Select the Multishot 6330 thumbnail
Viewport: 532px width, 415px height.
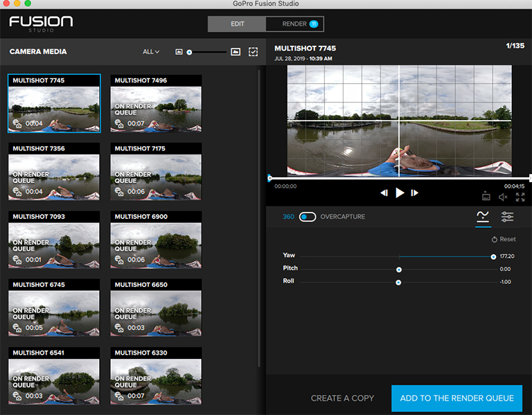click(156, 376)
